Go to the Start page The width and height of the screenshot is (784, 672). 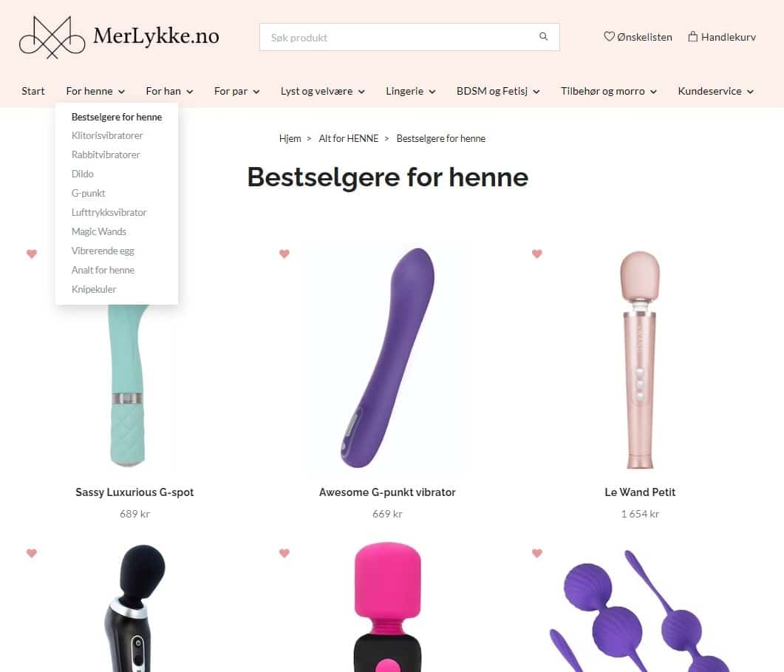click(x=33, y=91)
